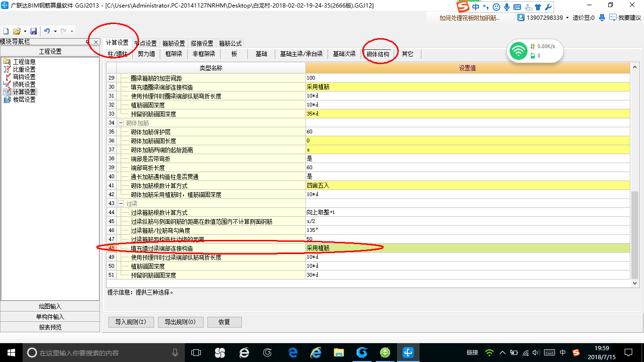Screen dimensions: 644x362
Task: Click Sogou IME wrench settings icon
Action: (548, 7)
